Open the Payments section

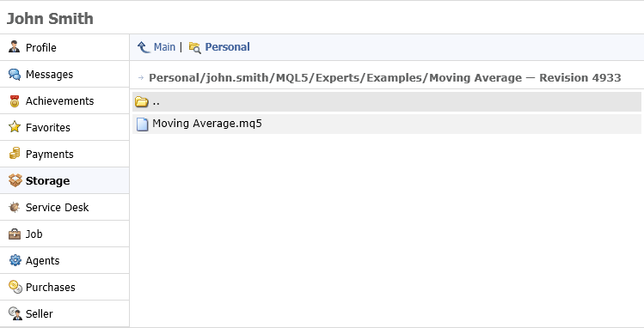[x=64, y=154]
